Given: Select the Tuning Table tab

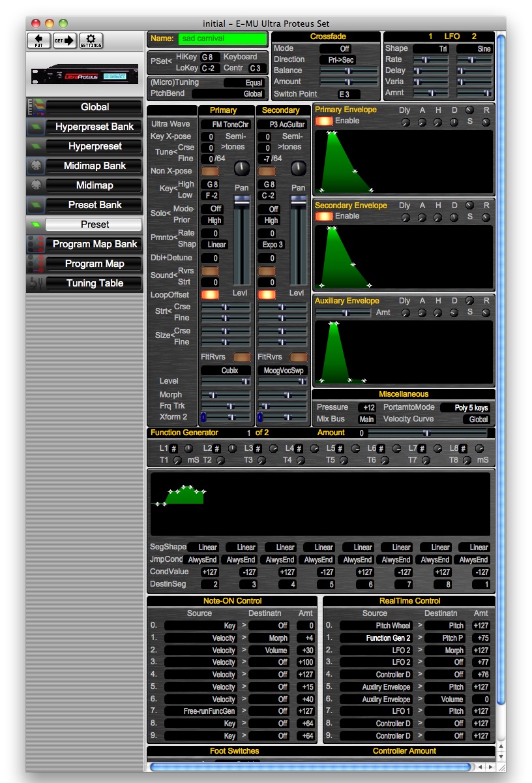Looking at the screenshot, I should click(x=95, y=283).
